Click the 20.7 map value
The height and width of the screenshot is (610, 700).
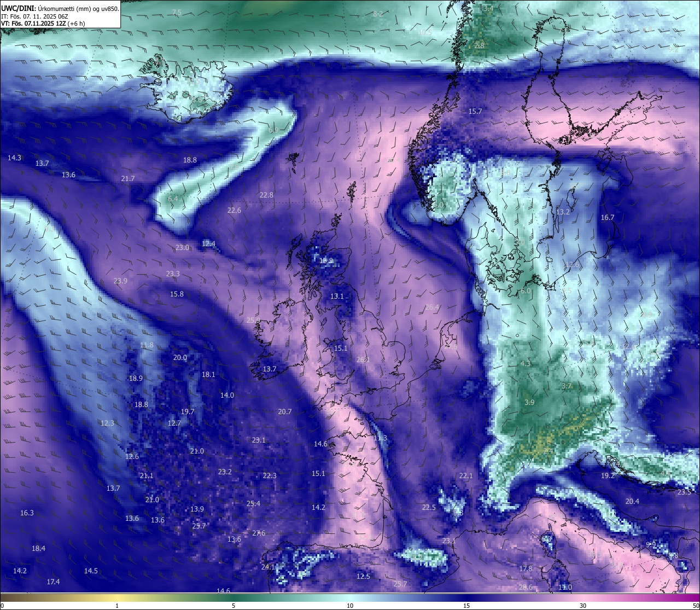[x=284, y=411]
